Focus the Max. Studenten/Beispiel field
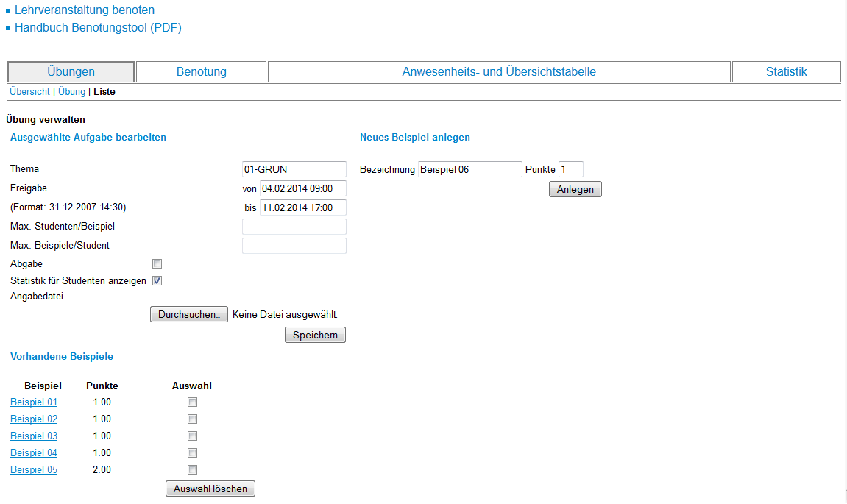This screenshot has height=504, width=847. pyautogui.click(x=294, y=227)
